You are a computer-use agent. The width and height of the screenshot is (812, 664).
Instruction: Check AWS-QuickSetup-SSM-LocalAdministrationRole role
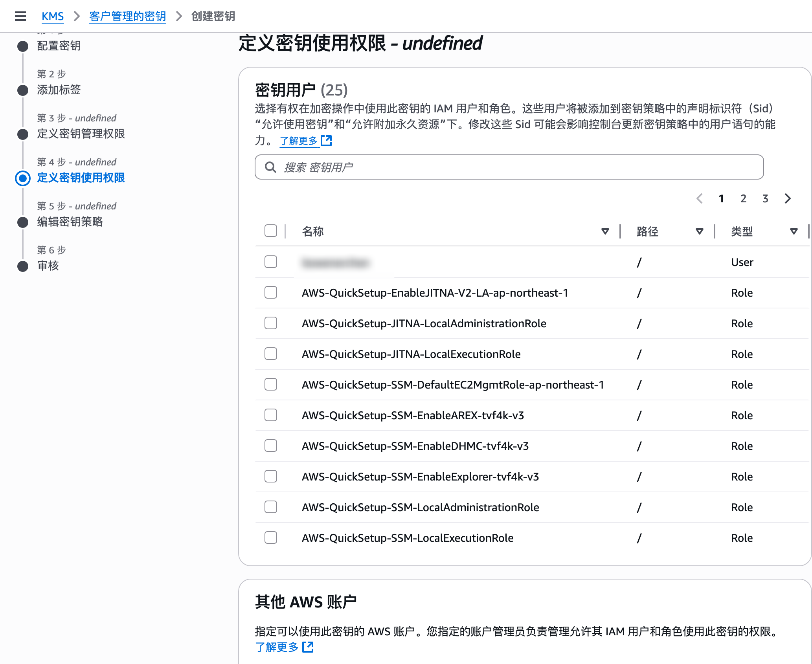click(270, 507)
